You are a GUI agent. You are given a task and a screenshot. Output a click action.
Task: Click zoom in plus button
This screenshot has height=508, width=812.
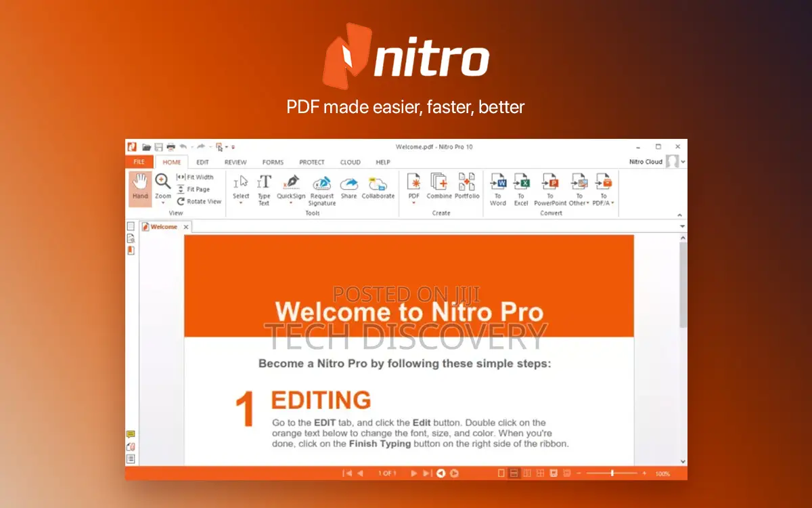click(x=644, y=473)
